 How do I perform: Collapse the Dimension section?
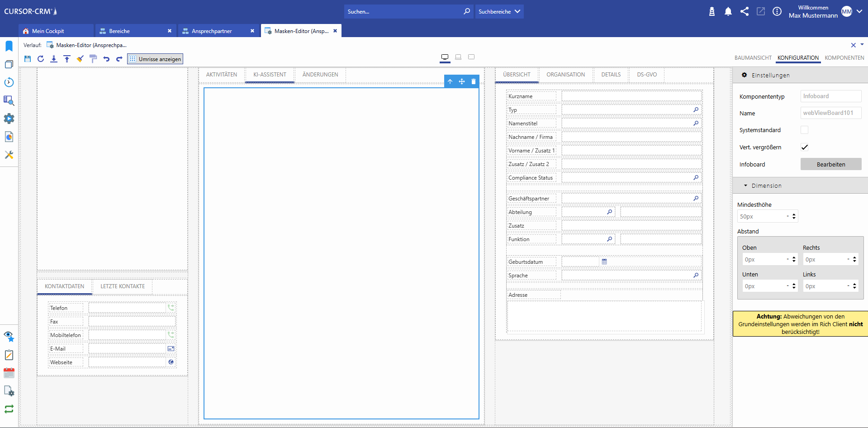745,186
